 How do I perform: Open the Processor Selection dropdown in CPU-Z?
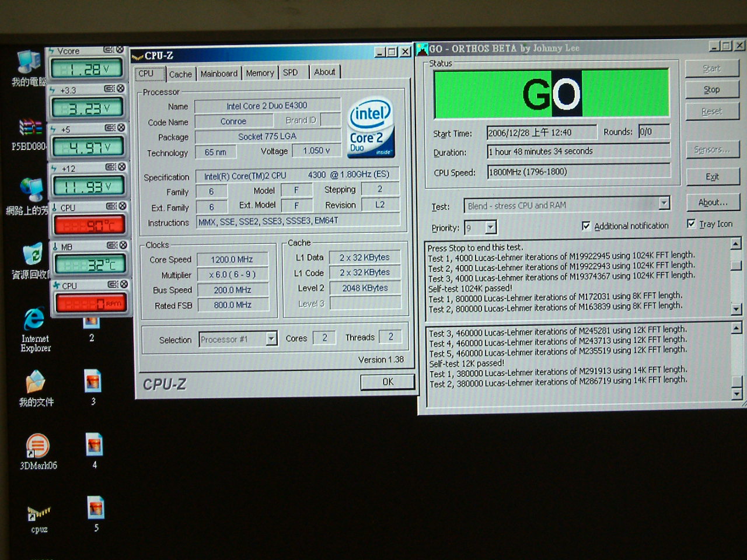coord(271,338)
